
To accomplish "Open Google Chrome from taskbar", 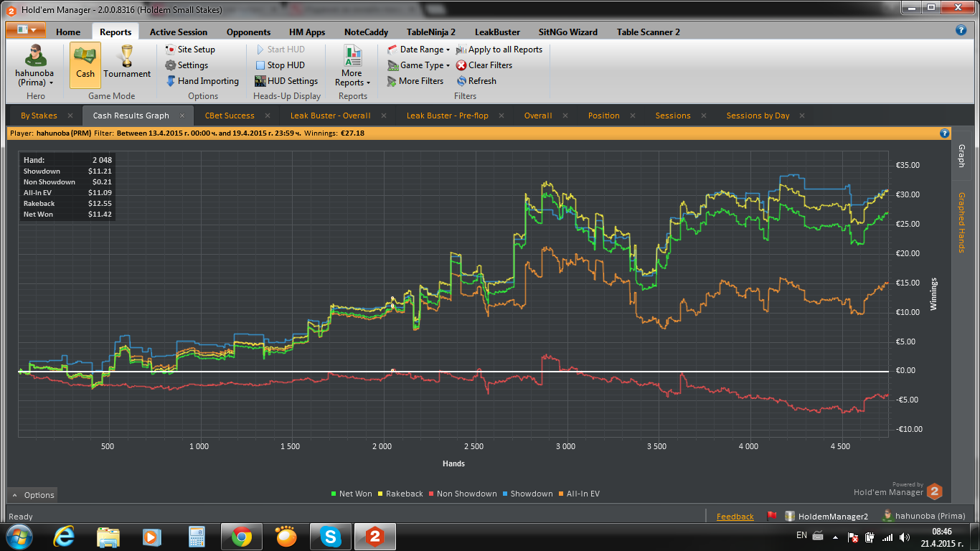I will (x=241, y=537).
